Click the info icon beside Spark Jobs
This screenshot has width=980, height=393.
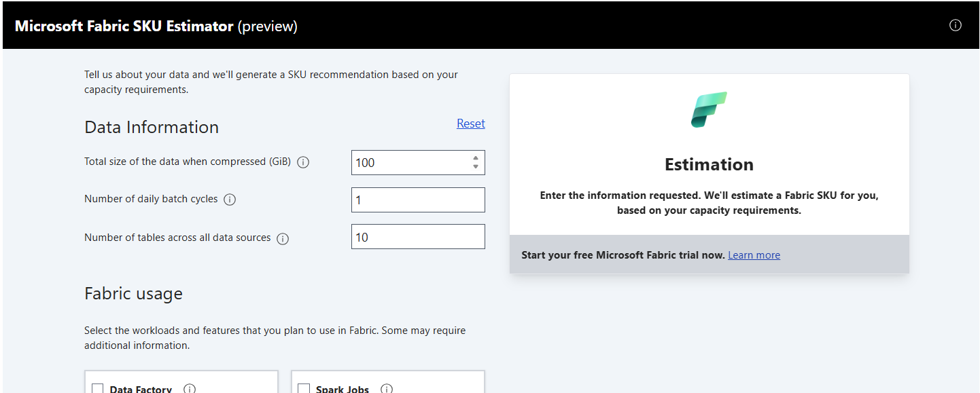[x=387, y=389]
